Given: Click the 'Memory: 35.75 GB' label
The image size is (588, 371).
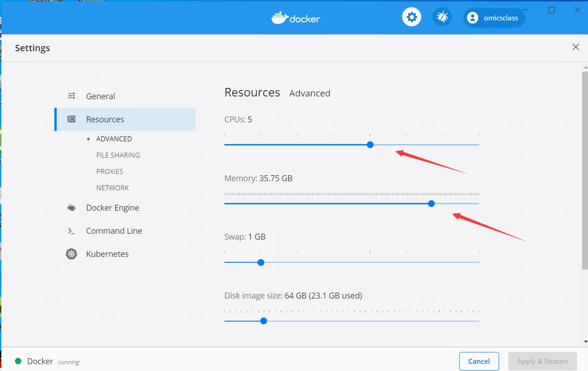Looking at the screenshot, I should (258, 178).
